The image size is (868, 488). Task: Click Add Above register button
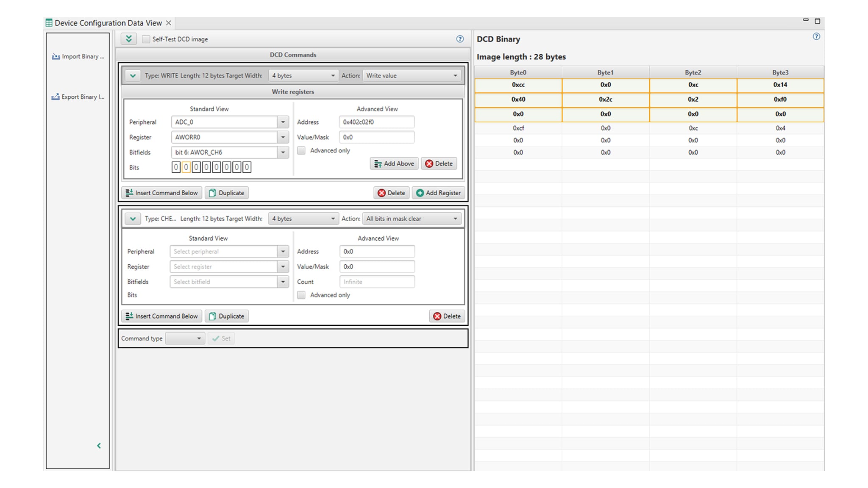click(394, 164)
